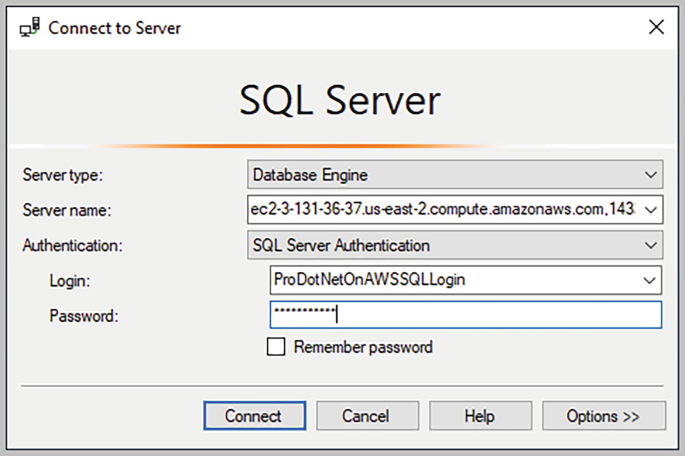Screen dimensions: 685x456
Task: Cancel the server connection dialog
Action: coord(367,416)
